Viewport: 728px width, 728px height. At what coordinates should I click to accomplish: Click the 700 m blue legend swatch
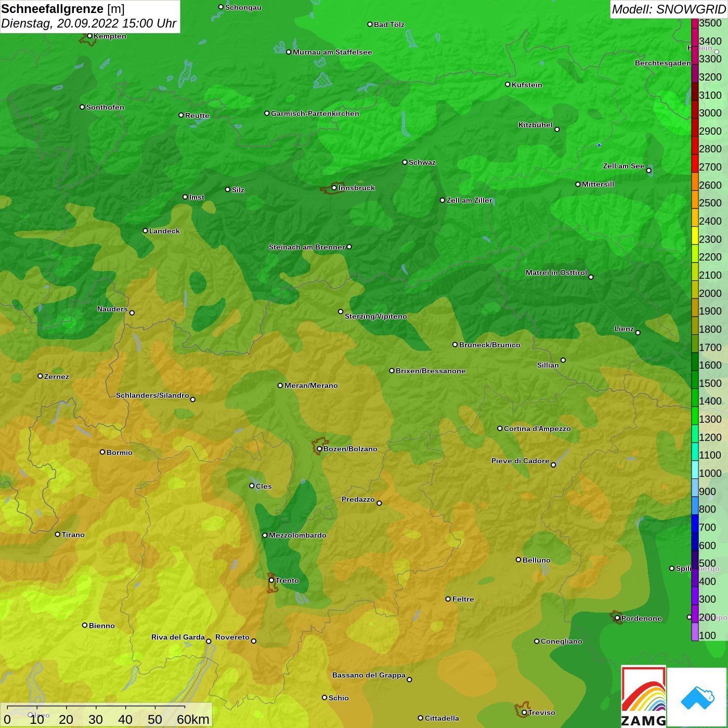point(695,524)
